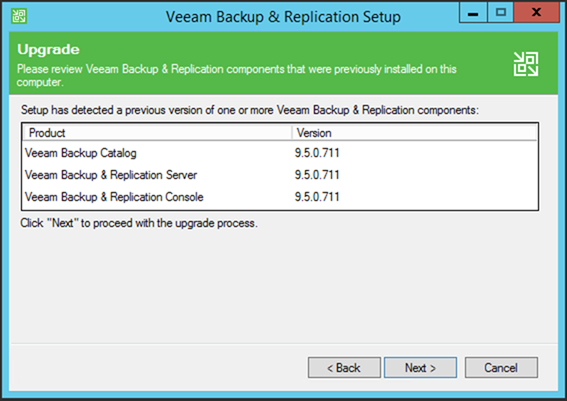Go back with the Back button
Screen dimensions: 567x401
(344, 368)
